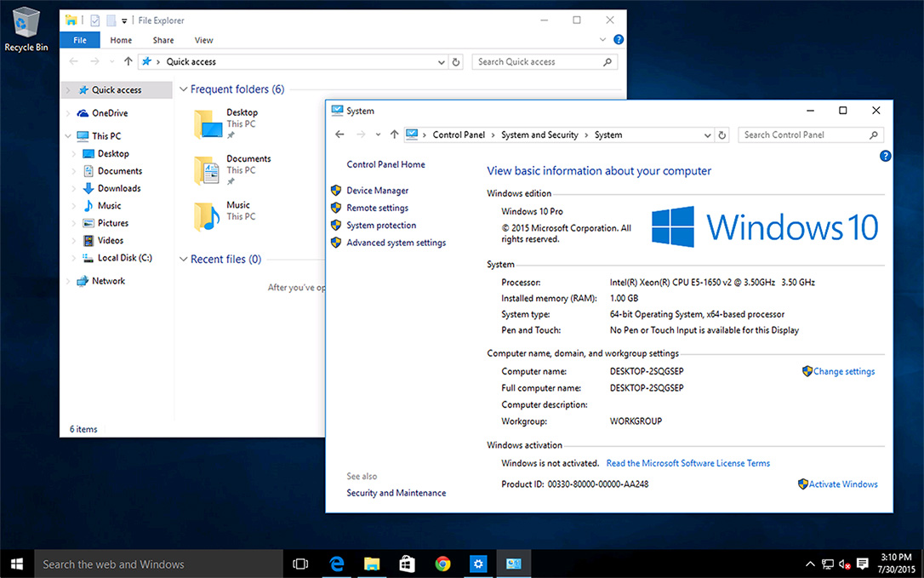
Task: Click the New folder quick access toolbar icon
Action: (x=111, y=20)
